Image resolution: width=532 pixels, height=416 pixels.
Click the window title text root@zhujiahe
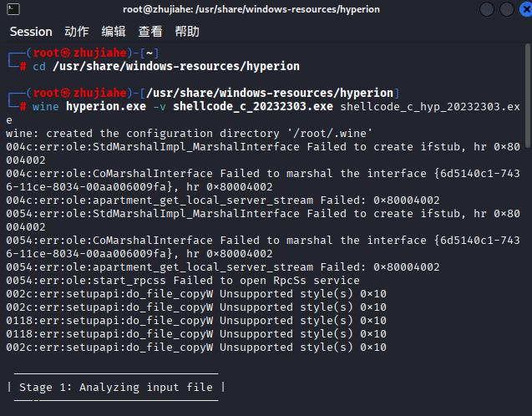point(158,9)
